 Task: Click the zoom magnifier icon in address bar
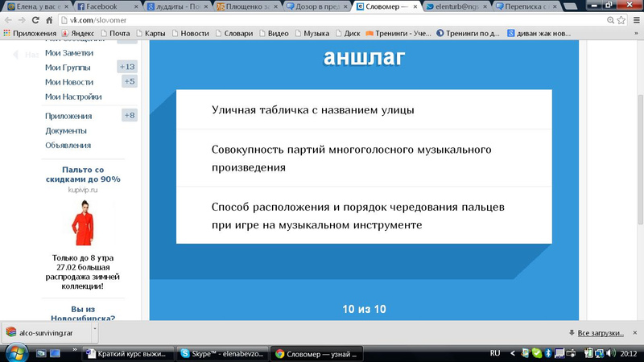610,20
